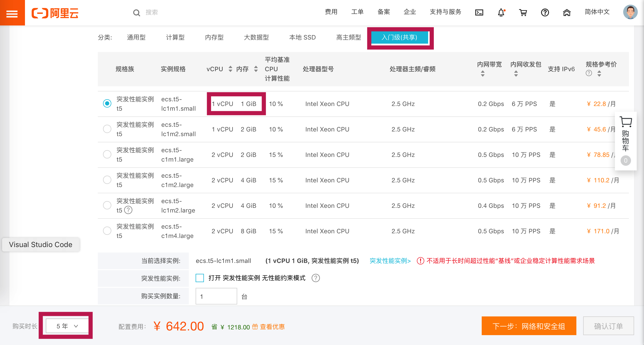
Task: Open the notifications bell
Action: click(501, 12)
